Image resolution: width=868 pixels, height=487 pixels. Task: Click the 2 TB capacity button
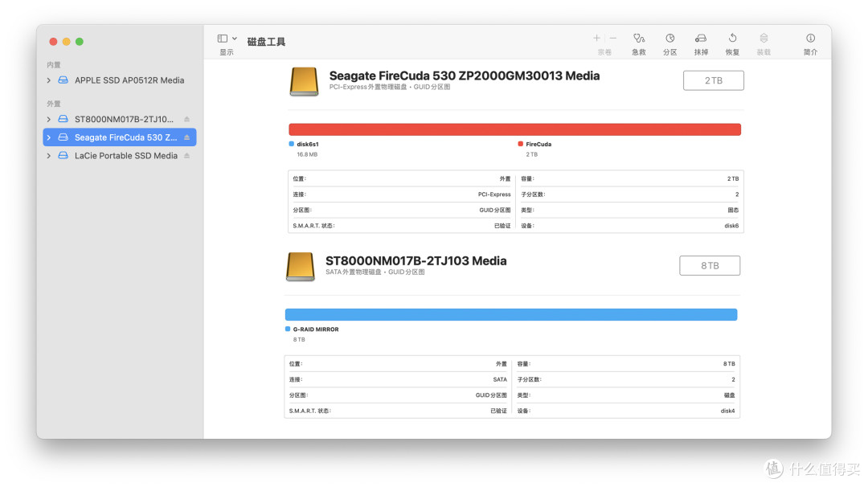point(713,80)
